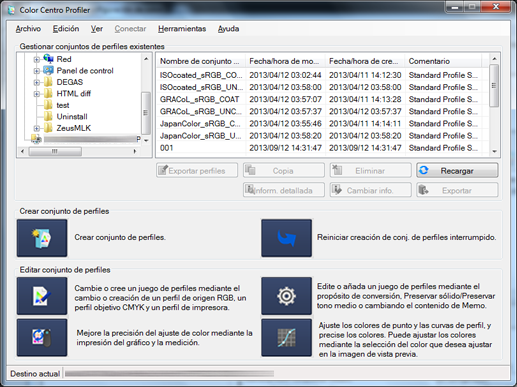Click the Exportar button
517x387 pixels.
[x=457, y=190]
